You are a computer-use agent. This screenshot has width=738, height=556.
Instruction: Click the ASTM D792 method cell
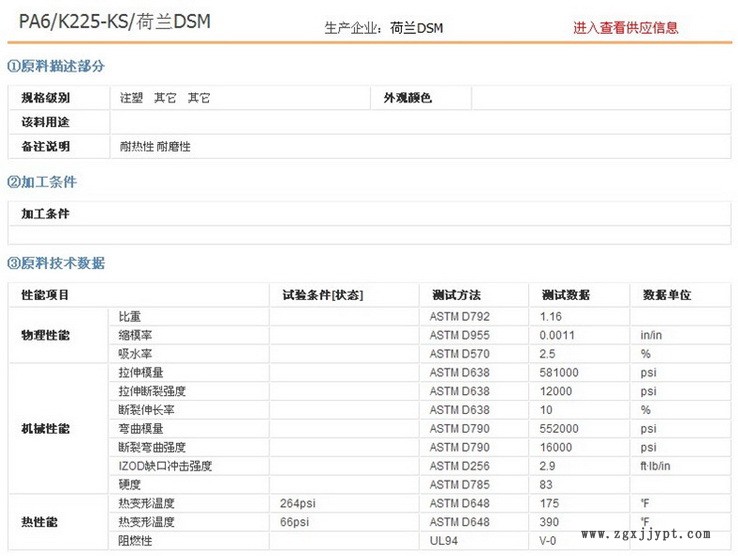473,316
